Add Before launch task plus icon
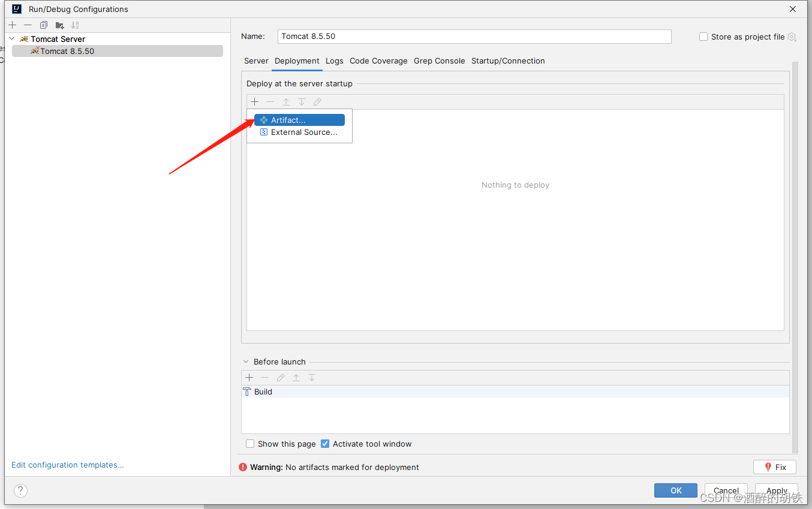This screenshot has height=509, width=812. click(x=249, y=378)
